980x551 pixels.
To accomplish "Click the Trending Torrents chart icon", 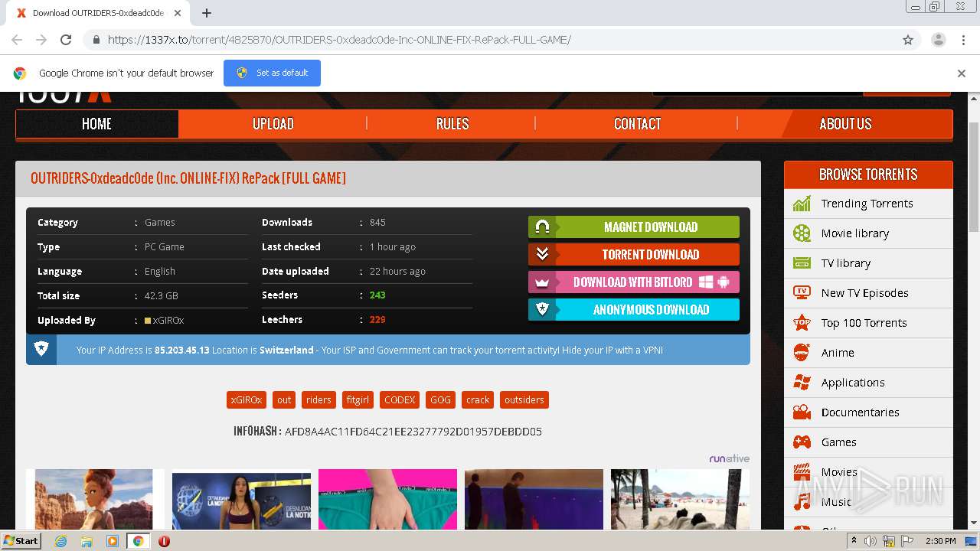I will click(802, 204).
